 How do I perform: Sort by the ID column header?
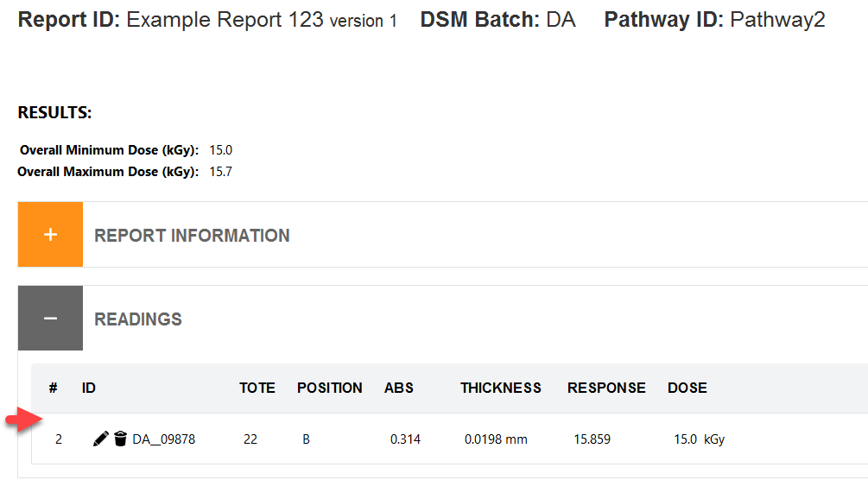(89, 388)
